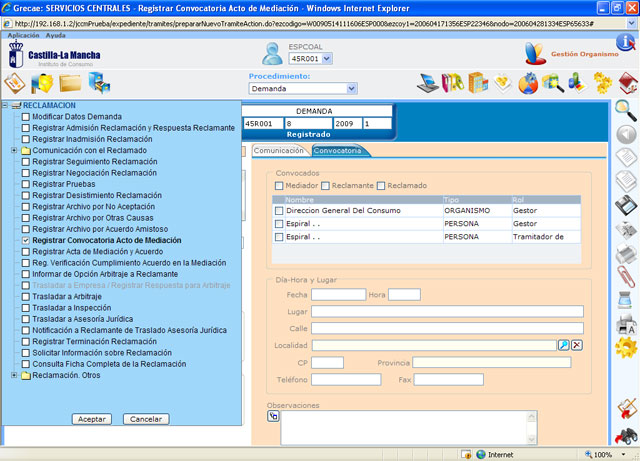Click the magnifying glass icon in right sidebar

(625, 109)
